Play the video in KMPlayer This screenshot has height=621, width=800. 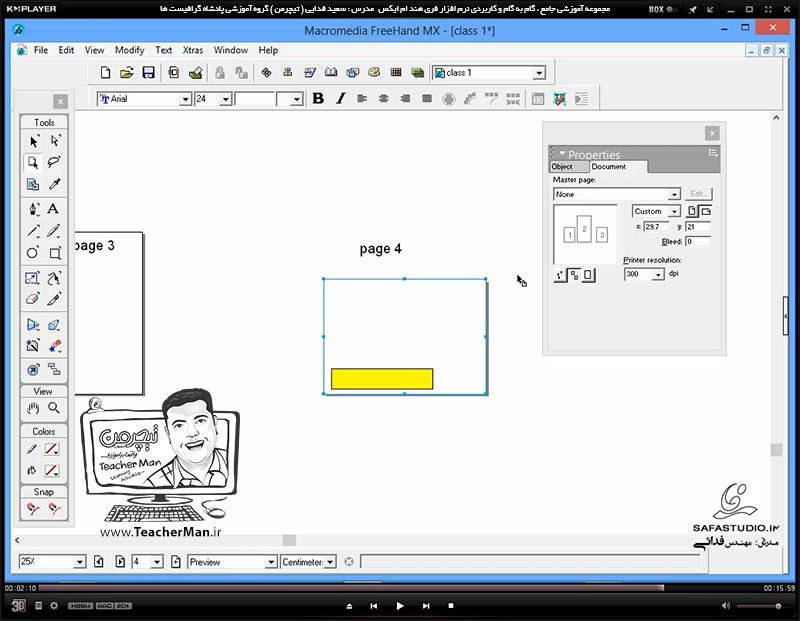400,606
